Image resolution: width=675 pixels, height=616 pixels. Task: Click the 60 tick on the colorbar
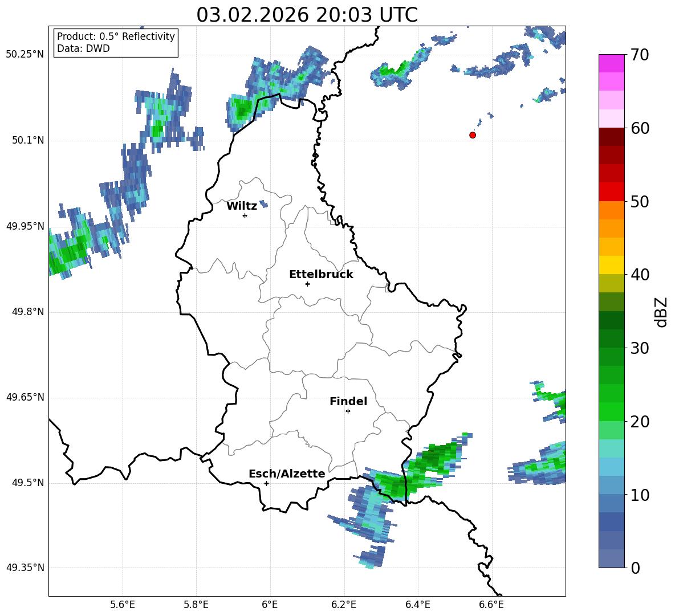(639, 128)
